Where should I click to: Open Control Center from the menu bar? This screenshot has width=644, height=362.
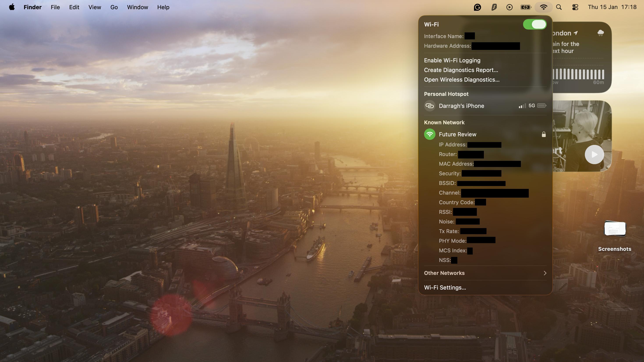575,7
